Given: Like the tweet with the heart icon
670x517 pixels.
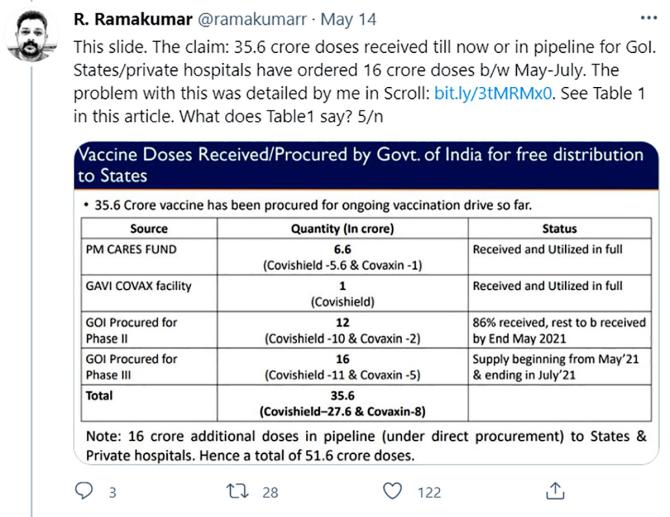Looking at the screenshot, I should point(392,491).
